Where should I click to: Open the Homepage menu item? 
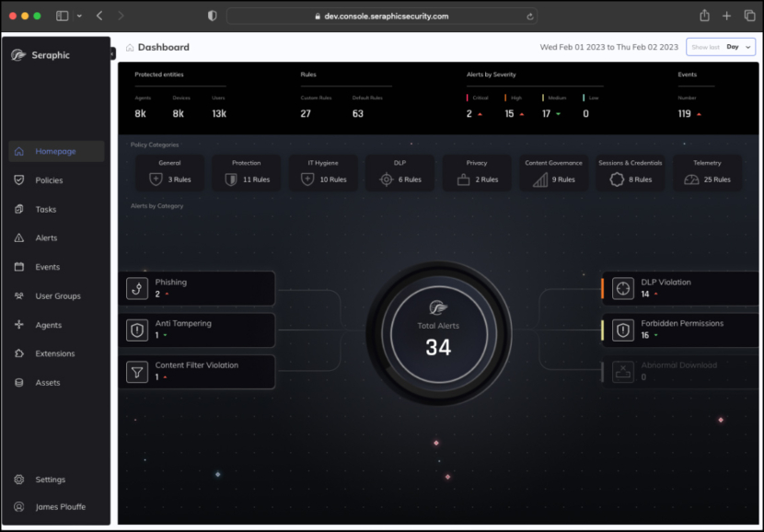pyautogui.click(x=56, y=152)
